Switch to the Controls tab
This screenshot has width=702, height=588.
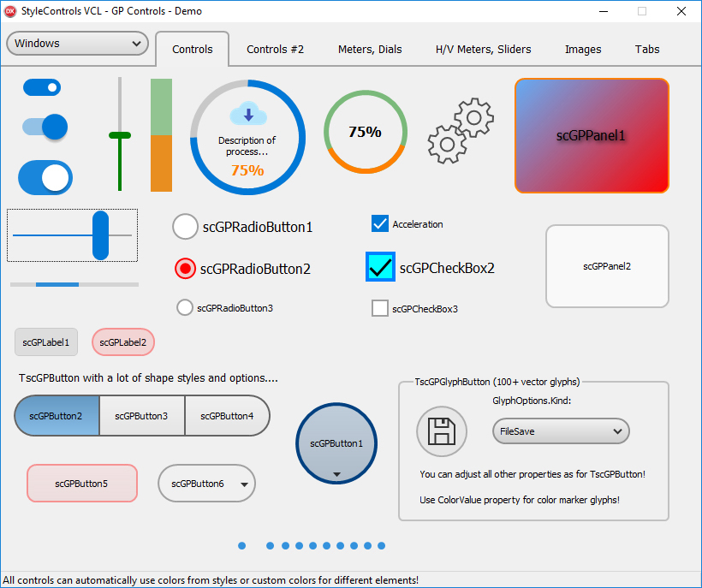click(x=193, y=50)
